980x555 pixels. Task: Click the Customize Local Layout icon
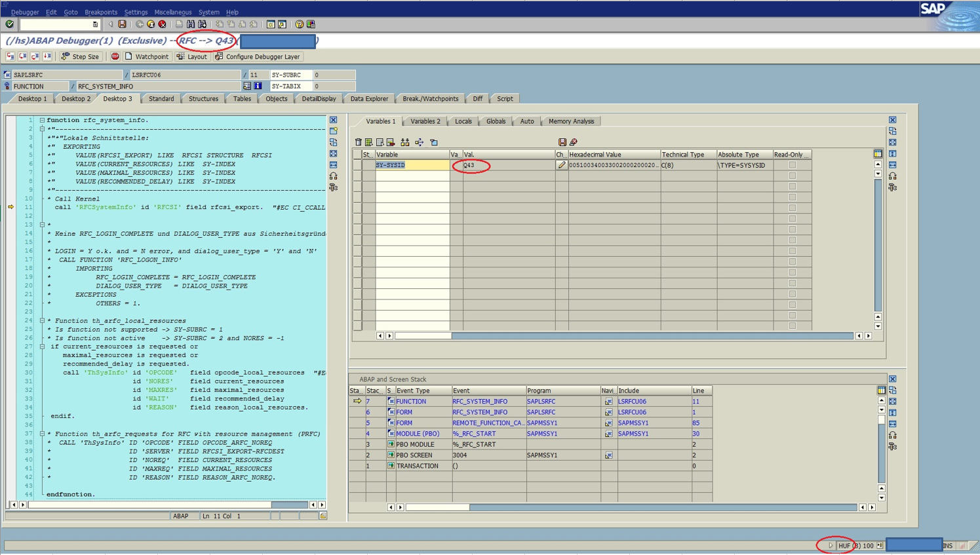coord(311,24)
